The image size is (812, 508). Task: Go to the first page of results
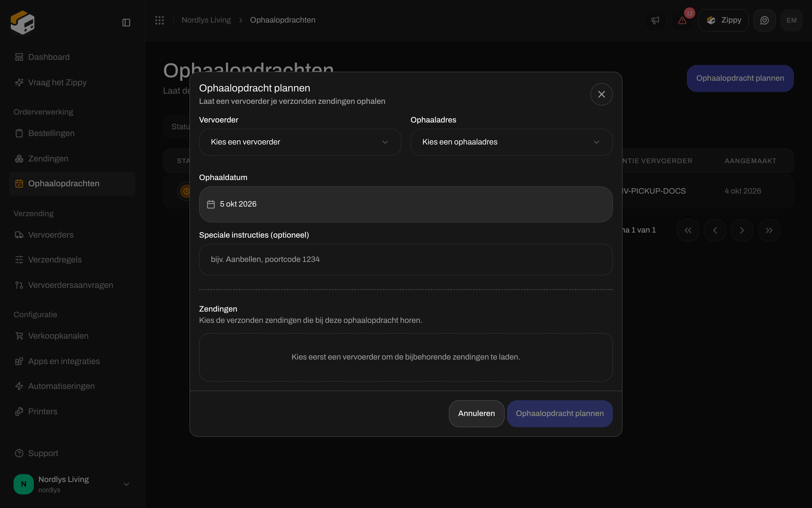(x=688, y=230)
